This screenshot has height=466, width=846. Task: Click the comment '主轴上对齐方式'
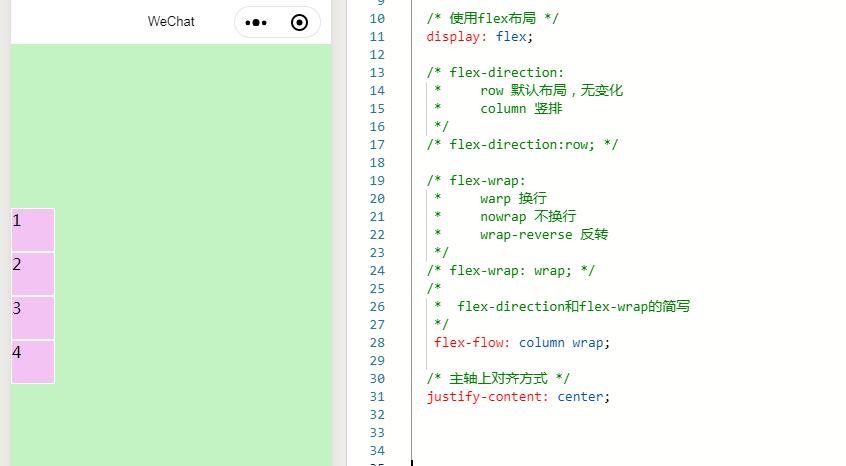(x=498, y=379)
